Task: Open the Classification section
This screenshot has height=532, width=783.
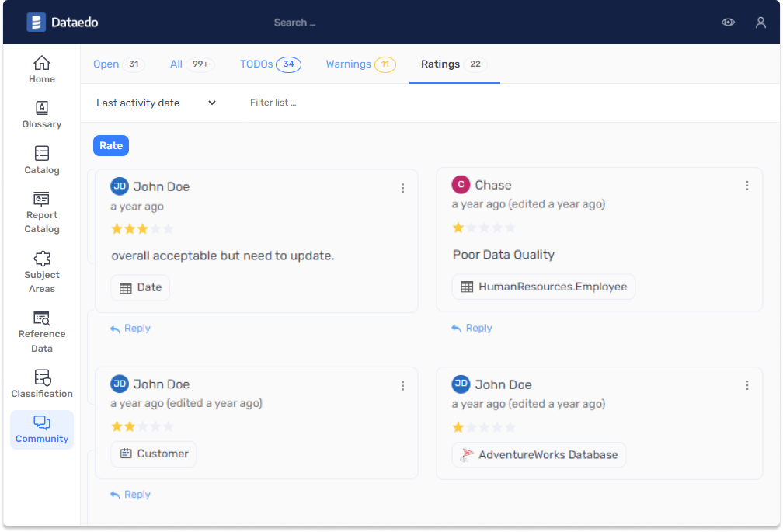Action: [x=42, y=382]
